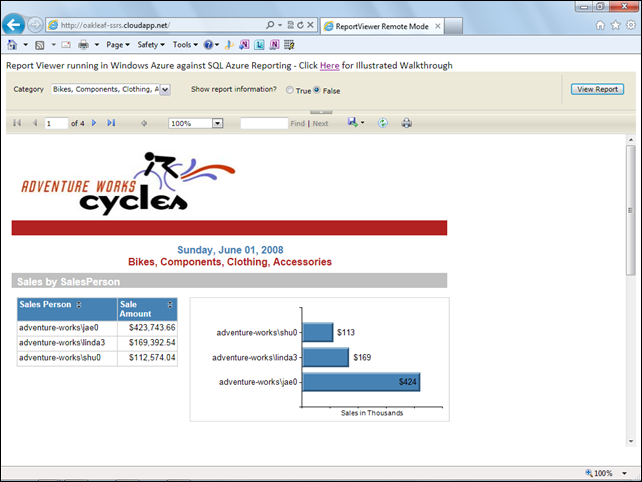Image resolution: width=642 pixels, height=482 pixels.
Task: Select the False radio button
Action: click(x=316, y=90)
